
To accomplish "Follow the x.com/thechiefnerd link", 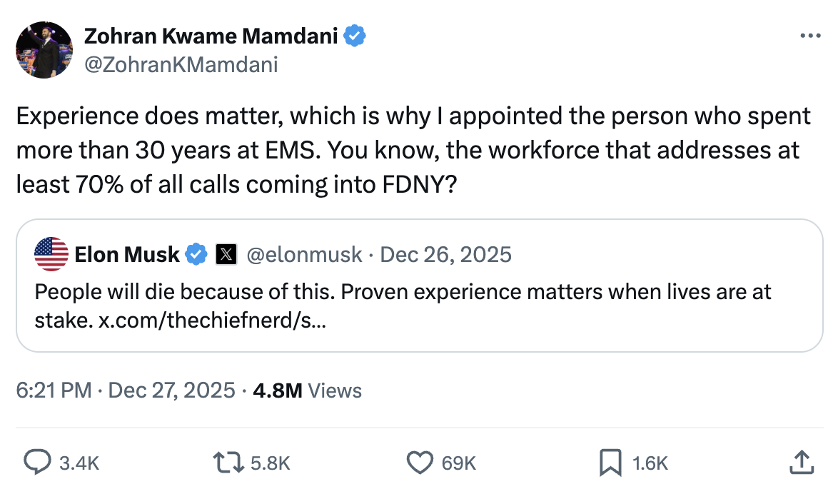I will tap(212, 321).
